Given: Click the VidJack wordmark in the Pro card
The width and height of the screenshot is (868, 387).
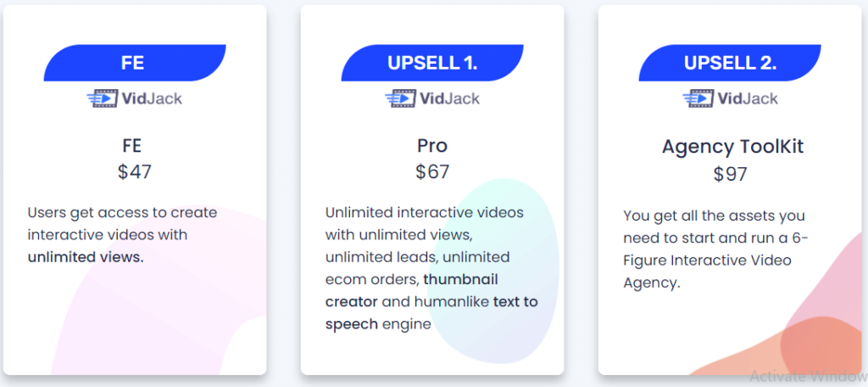Looking at the screenshot, I should click(x=449, y=98).
